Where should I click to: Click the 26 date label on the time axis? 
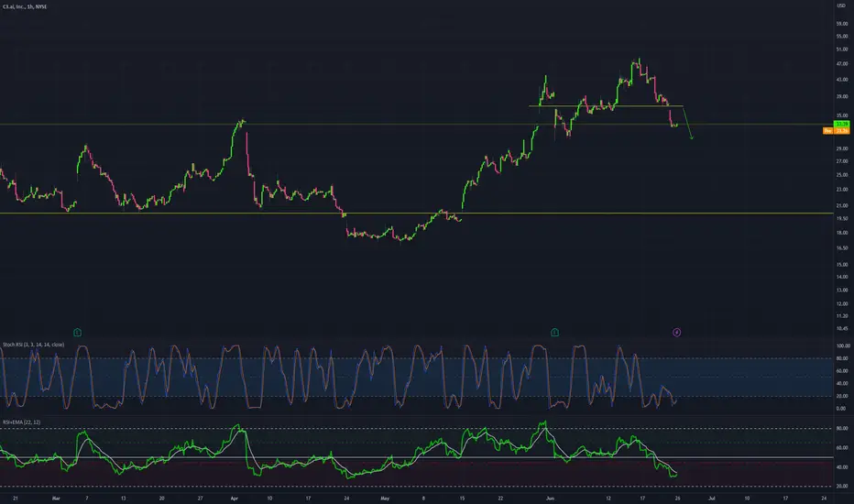(677, 498)
